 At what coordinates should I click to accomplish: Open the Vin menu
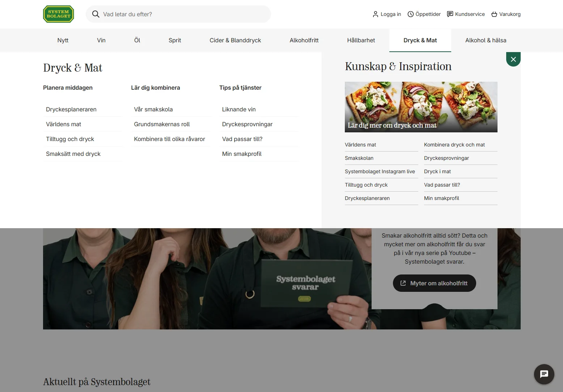101,40
